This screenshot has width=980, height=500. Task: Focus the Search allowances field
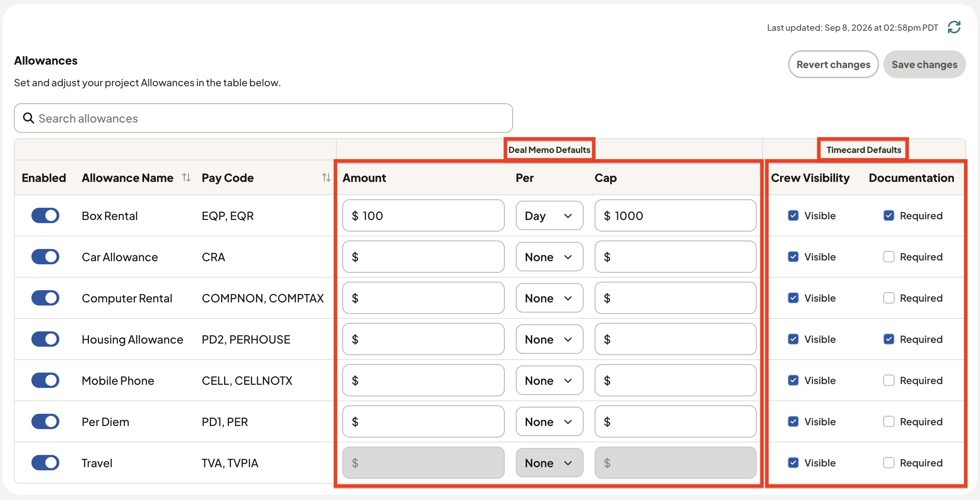(263, 118)
